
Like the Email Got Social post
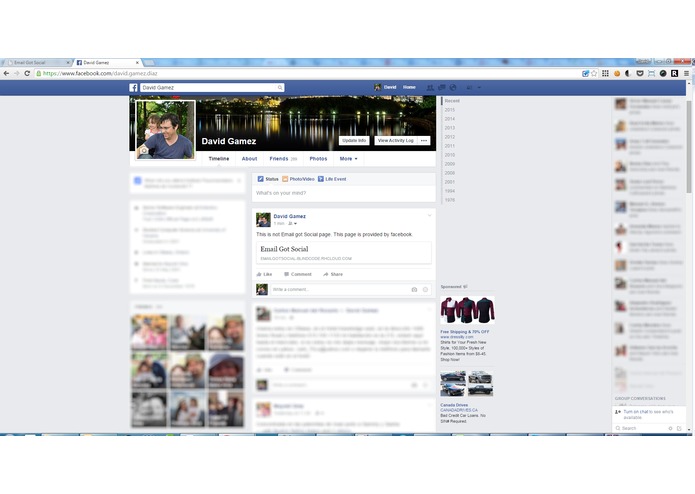(x=265, y=274)
